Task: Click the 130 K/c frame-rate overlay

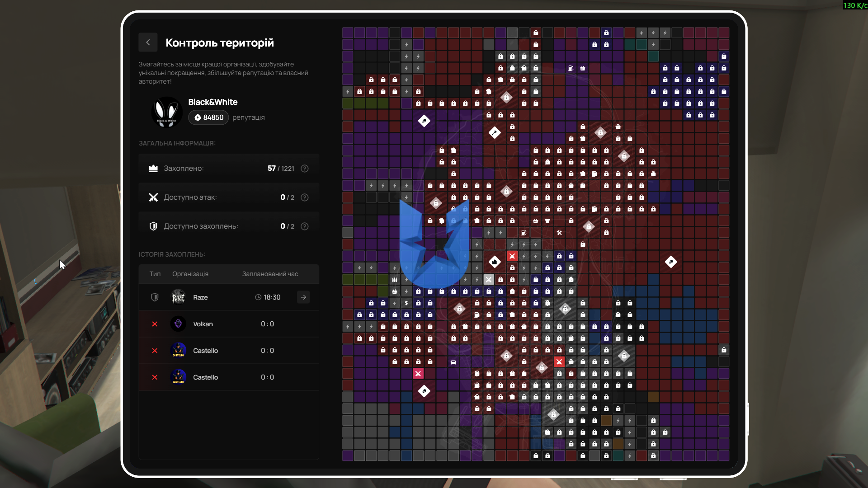Action: pos(855,5)
